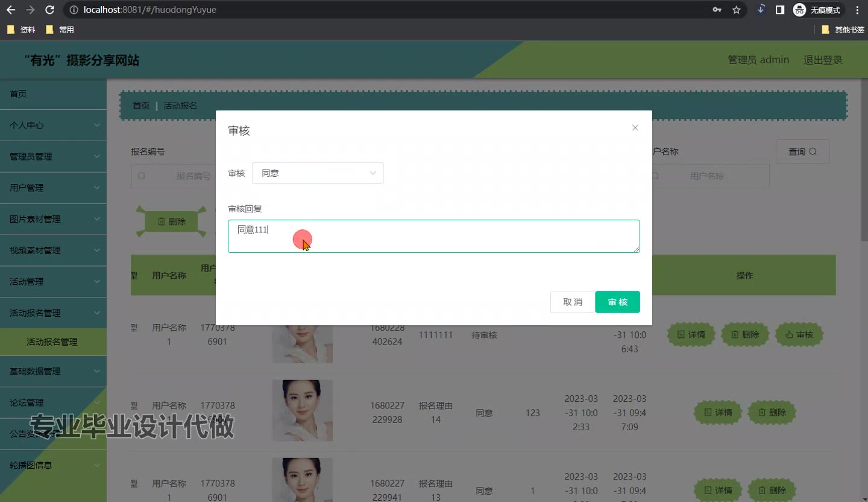Image resolution: width=868 pixels, height=502 pixels.
Task: Open the saved passwords key icon
Action: [x=717, y=10]
